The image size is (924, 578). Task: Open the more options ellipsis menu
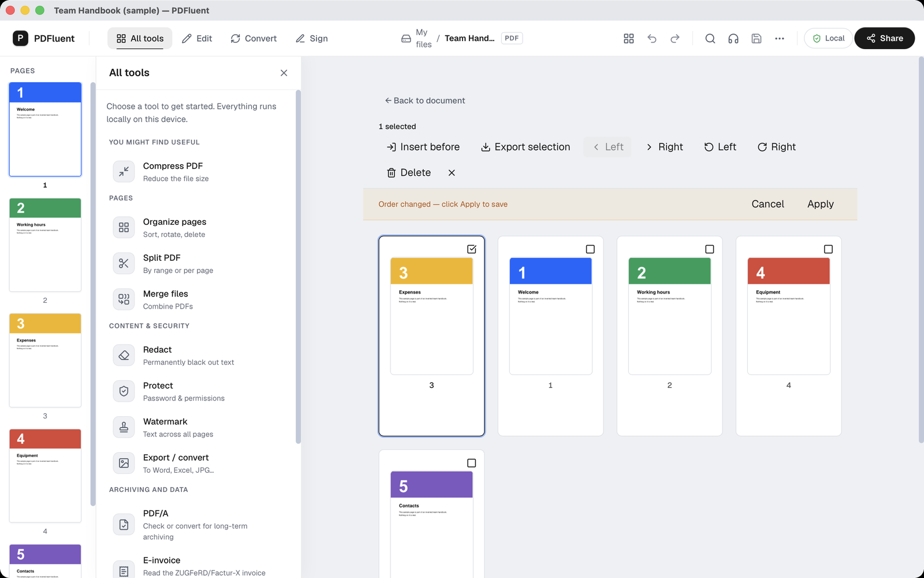780,38
